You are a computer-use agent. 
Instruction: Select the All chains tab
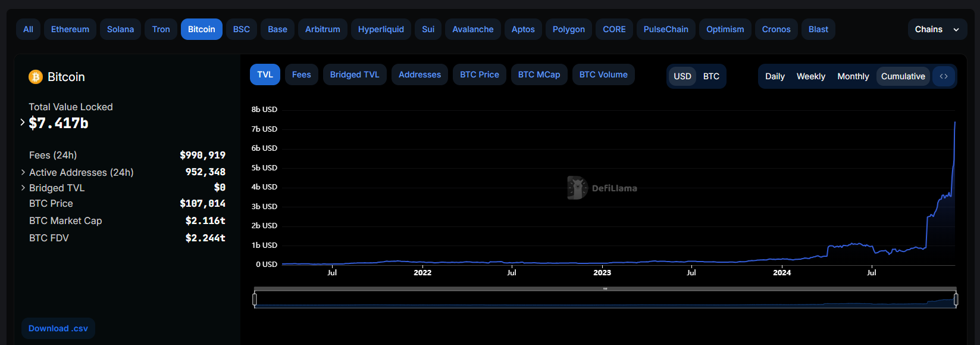(28, 29)
